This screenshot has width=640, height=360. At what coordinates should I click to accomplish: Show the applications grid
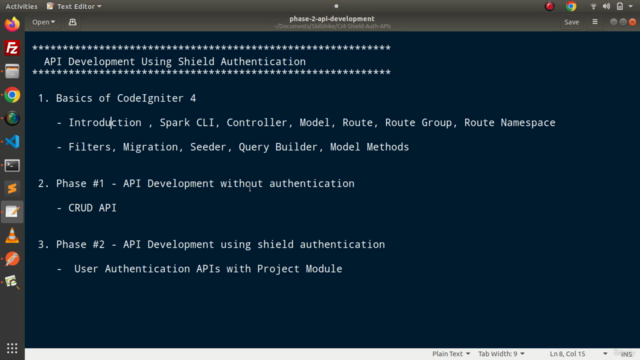click(12, 348)
